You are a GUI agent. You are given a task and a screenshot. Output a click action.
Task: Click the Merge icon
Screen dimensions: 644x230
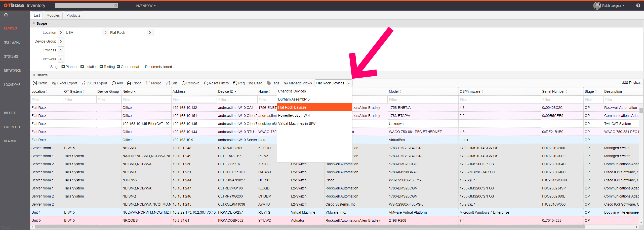[x=148, y=83]
